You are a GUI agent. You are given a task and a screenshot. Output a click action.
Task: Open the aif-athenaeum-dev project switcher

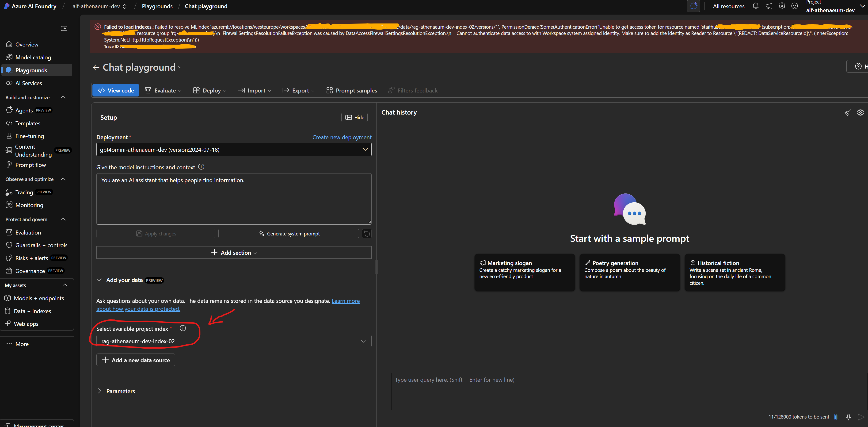100,6
